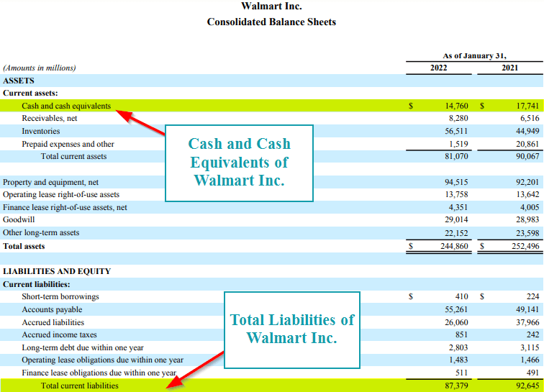544x392 pixels.
Task: Click the 224 short-term borrowings value
Action: [533, 296]
